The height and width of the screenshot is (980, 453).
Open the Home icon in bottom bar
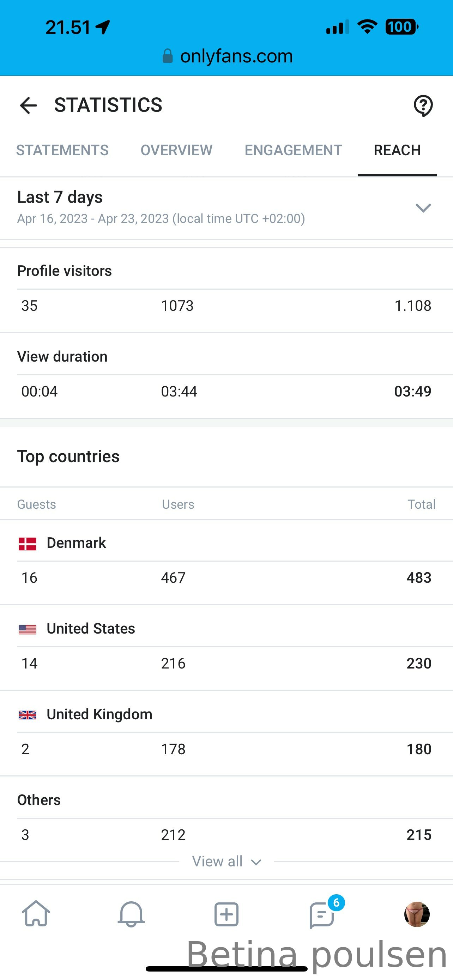click(x=36, y=913)
